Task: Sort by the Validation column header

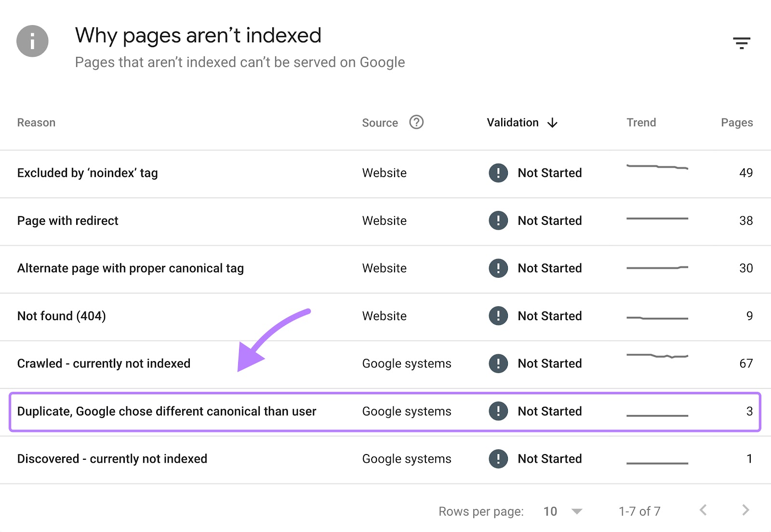Action: 513,123
